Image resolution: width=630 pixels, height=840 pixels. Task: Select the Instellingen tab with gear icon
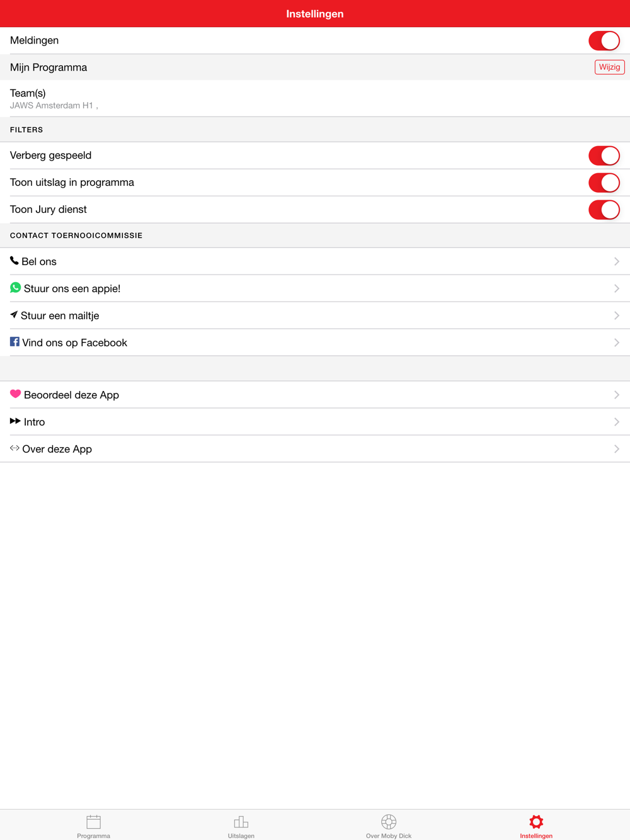click(x=536, y=826)
